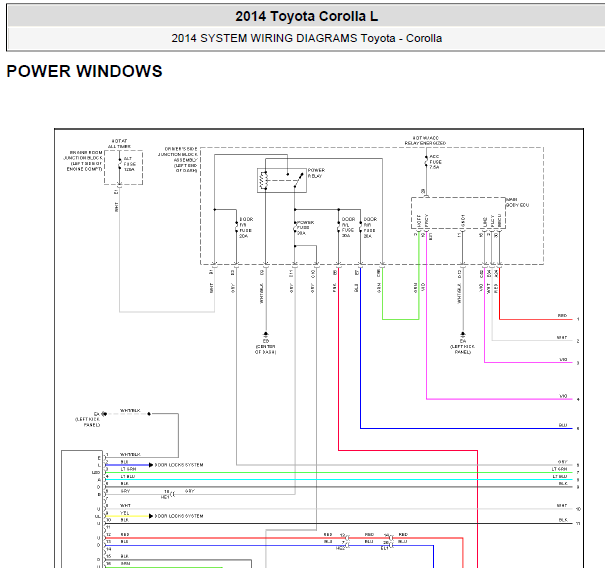This screenshot has height=568, width=605.
Task: Click the "ENGINE ROOM JUNCTION BLOCK" label
Action: (x=83, y=161)
